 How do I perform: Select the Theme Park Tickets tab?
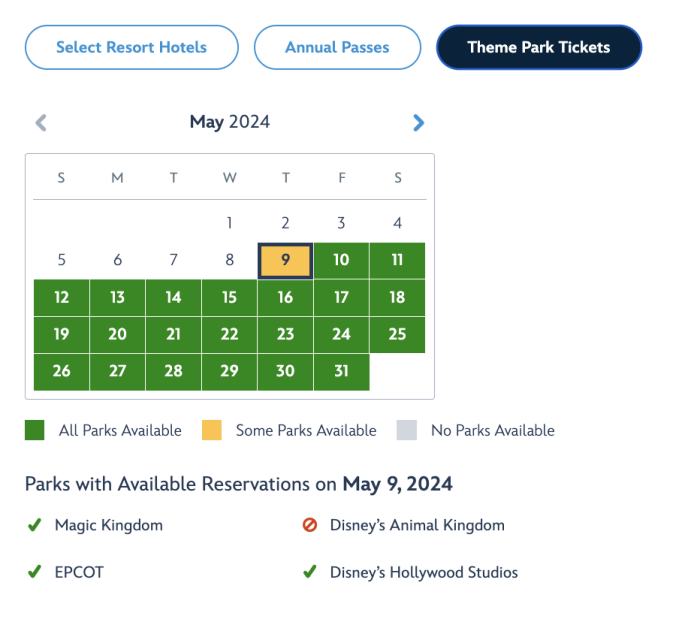[538, 47]
